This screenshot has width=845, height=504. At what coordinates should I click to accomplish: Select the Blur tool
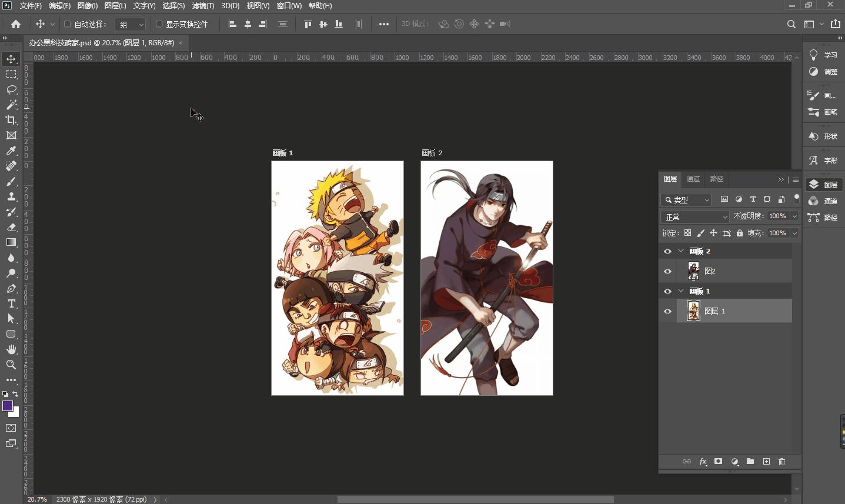point(11,258)
